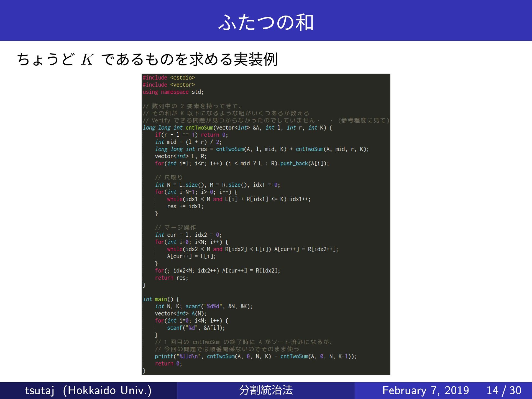This screenshot has height=399, width=532.
Task: Click the slide title ふたつの和
Action: pyautogui.click(x=266, y=22)
